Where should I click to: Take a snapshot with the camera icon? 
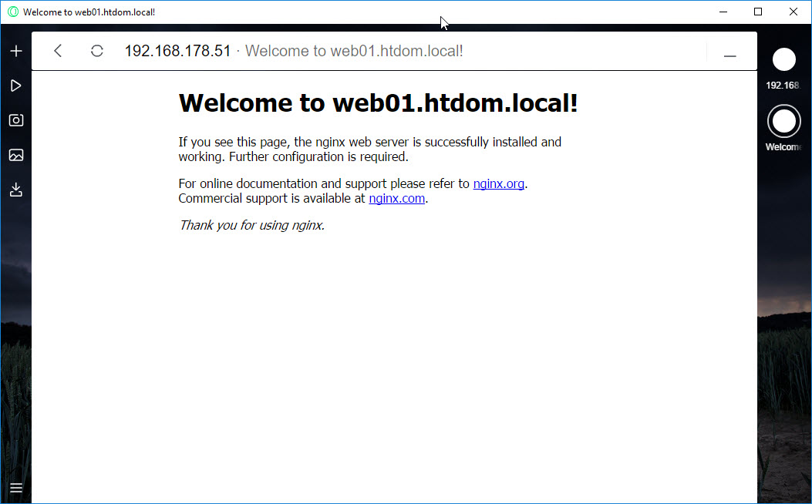tap(16, 120)
